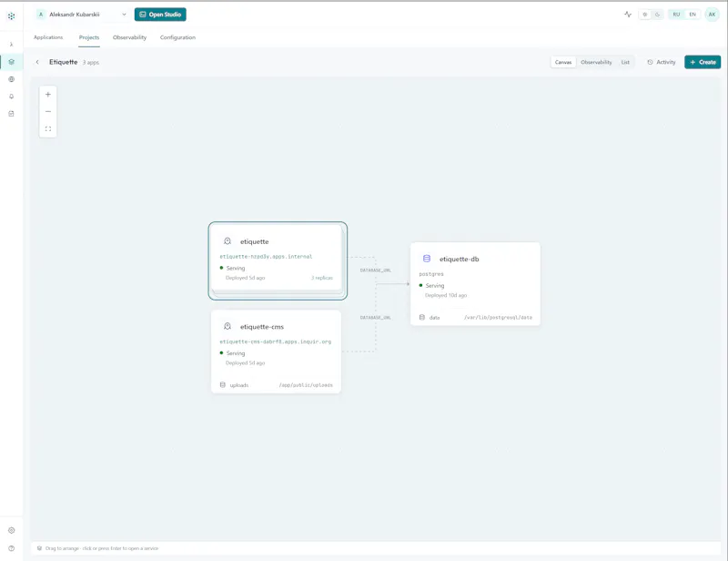Click the app logo in the sidebar
Image resolution: width=728 pixels, height=561 pixels.
click(11, 15)
